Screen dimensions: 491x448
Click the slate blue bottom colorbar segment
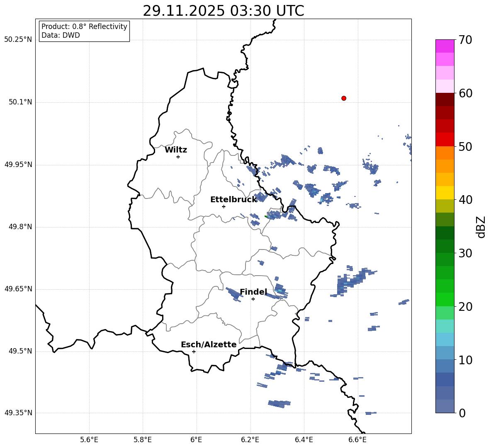coord(445,406)
